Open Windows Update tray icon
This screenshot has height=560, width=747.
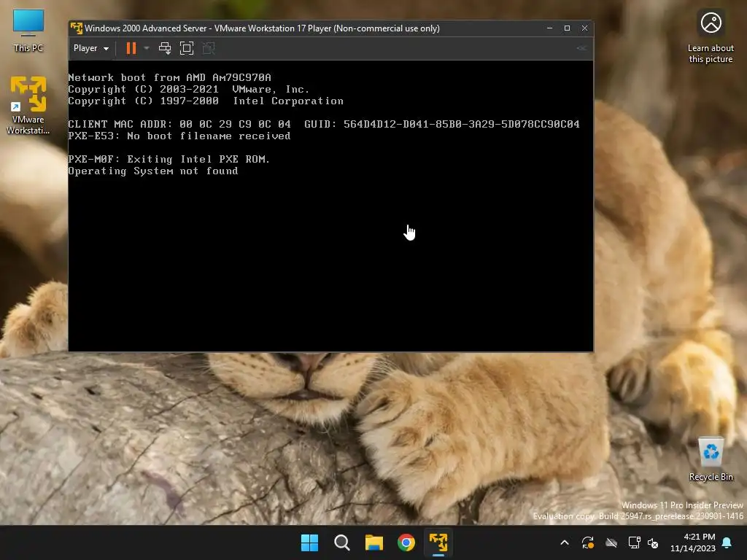click(588, 542)
